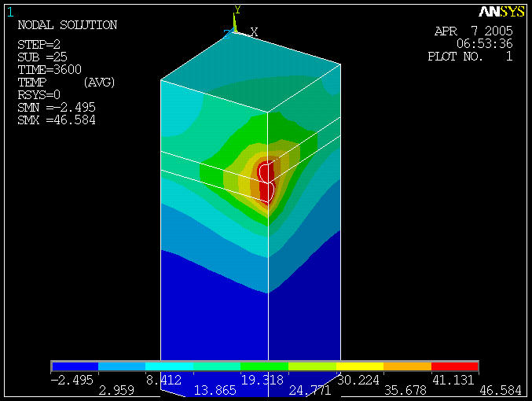This screenshot has height=401, width=532.
Task: Click the legend value 41.131
Action: [453, 380]
